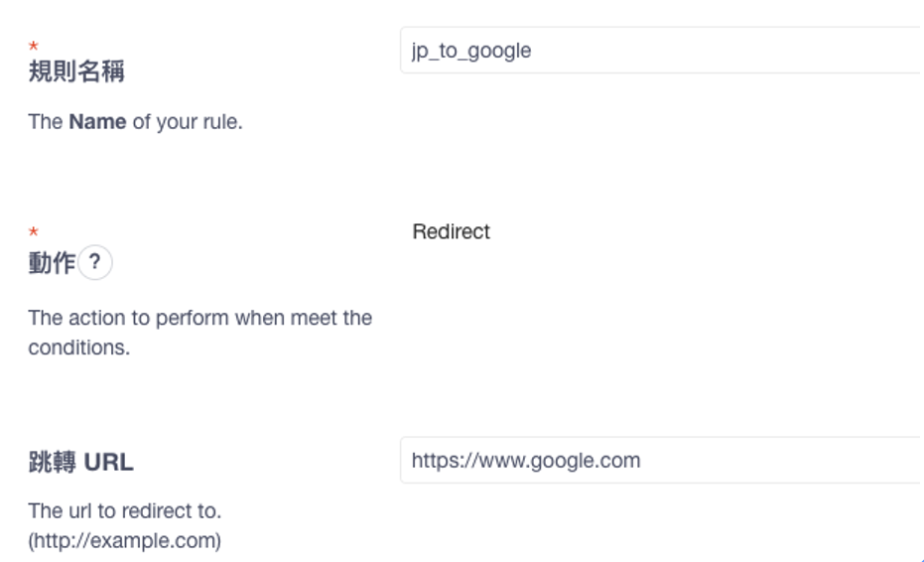
Task: Click the (http://example.com) example text
Action: pos(124,541)
